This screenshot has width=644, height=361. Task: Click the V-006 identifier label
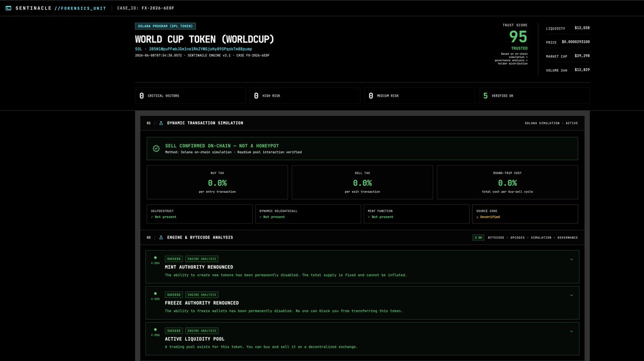pos(155,335)
